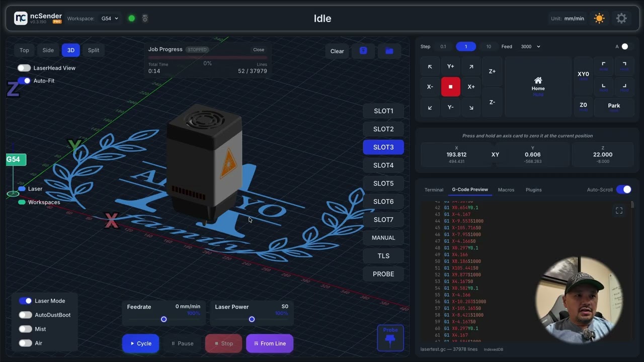
Task: Expand the G-code preview fullscreen icon
Action: [619, 211]
